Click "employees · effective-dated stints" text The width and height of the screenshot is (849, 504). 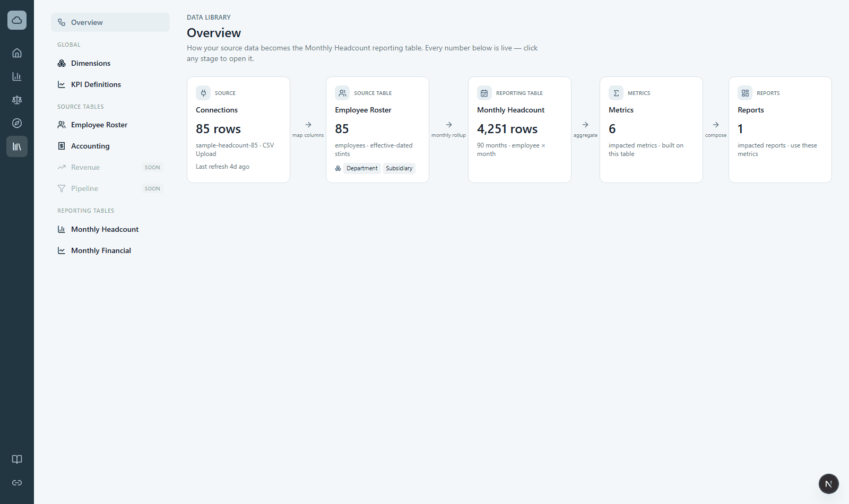[x=374, y=150]
